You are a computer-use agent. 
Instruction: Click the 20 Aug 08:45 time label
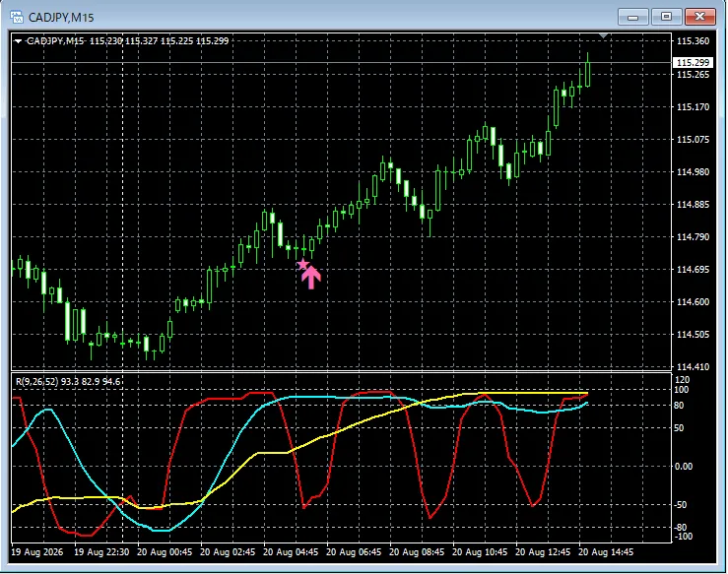pyautogui.click(x=417, y=552)
